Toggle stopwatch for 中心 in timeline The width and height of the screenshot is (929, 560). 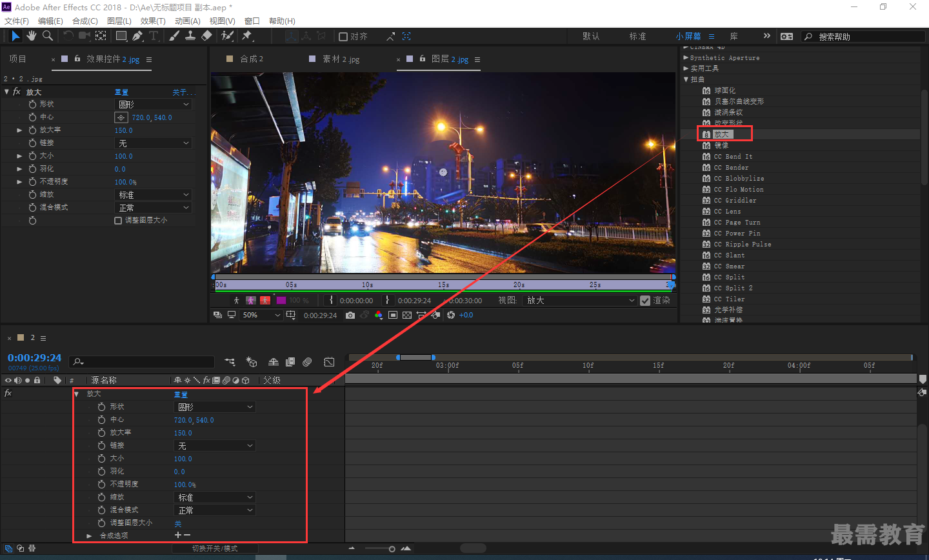pyautogui.click(x=101, y=420)
